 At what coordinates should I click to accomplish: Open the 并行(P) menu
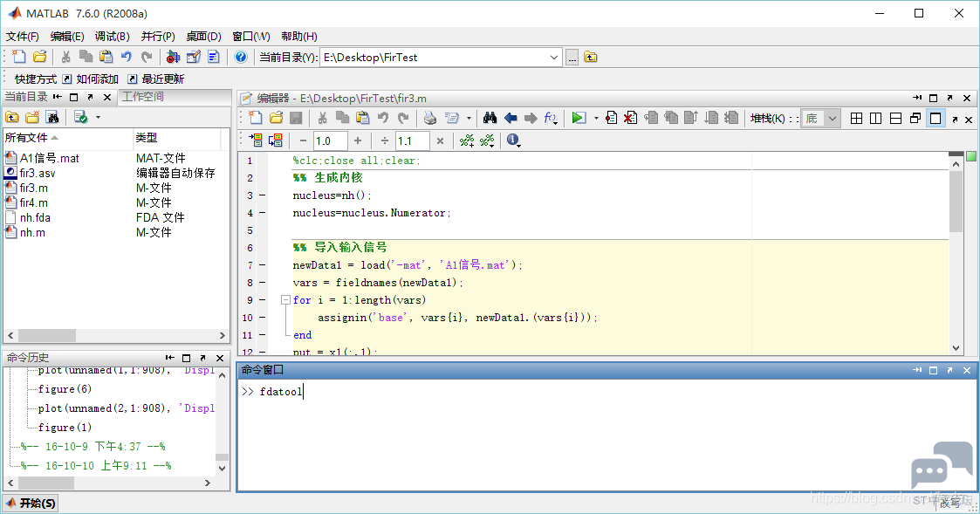158,37
